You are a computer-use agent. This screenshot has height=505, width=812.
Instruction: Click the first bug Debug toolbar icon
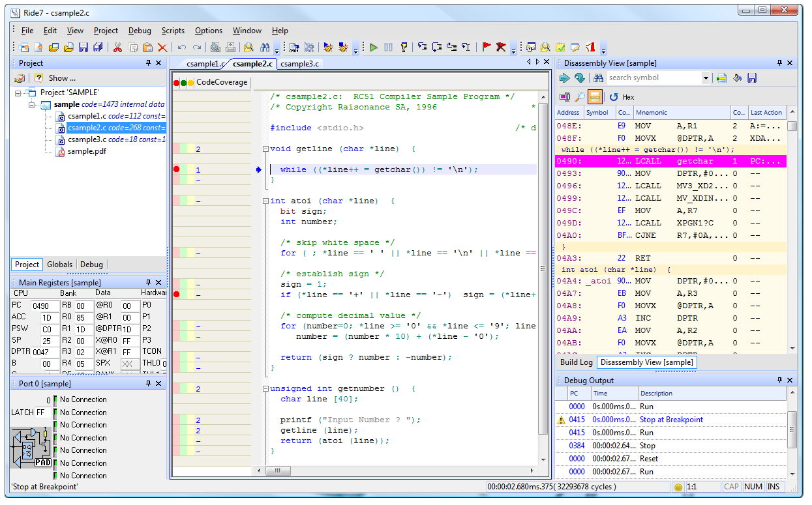pyautogui.click(x=328, y=47)
